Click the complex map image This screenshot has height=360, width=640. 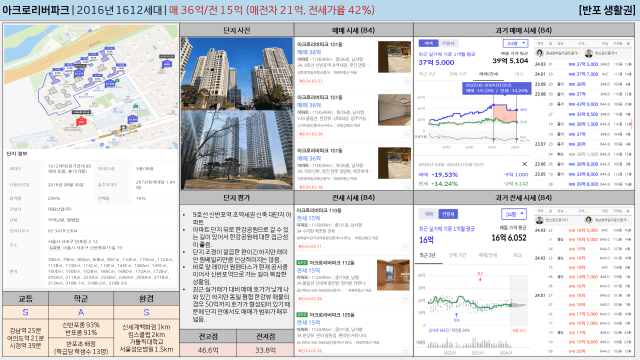[x=91, y=87]
